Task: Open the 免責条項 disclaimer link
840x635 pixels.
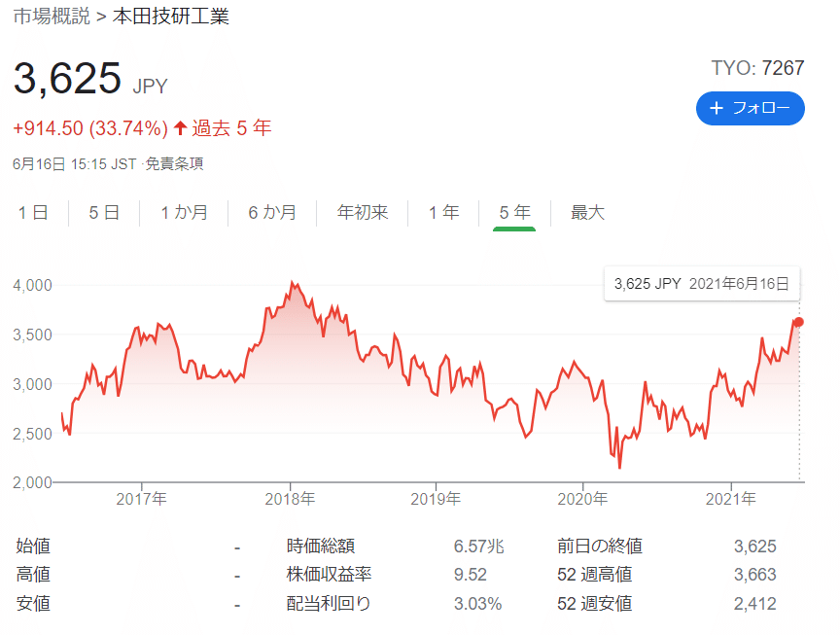Action: (x=174, y=163)
